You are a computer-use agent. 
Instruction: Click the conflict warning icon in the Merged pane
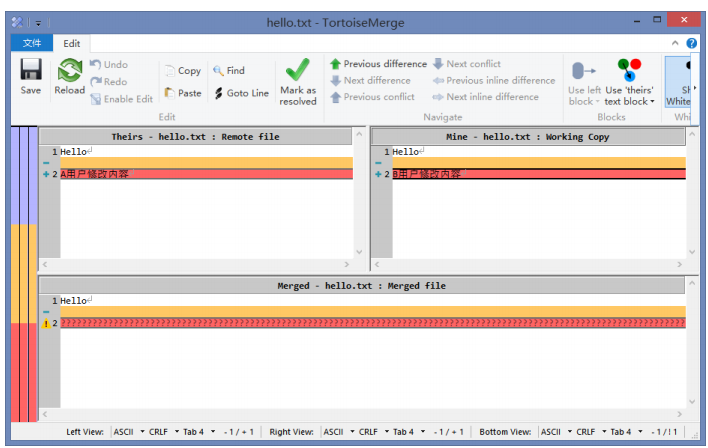tap(46, 323)
